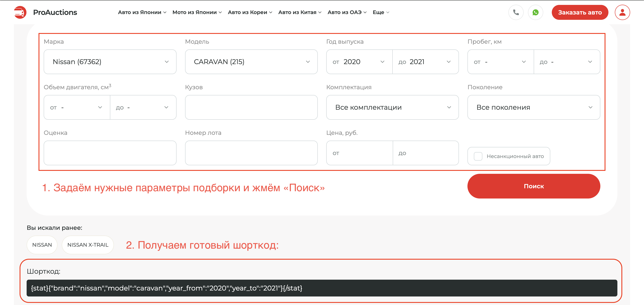
Task: Open year to dropdown showing 2021
Action: (x=425, y=62)
